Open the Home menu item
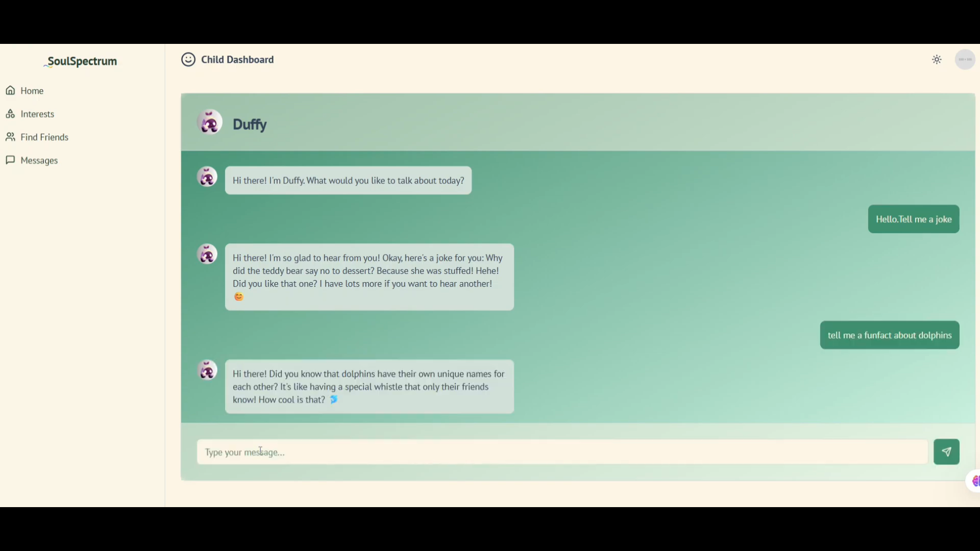The height and width of the screenshot is (551, 980). 32,91
